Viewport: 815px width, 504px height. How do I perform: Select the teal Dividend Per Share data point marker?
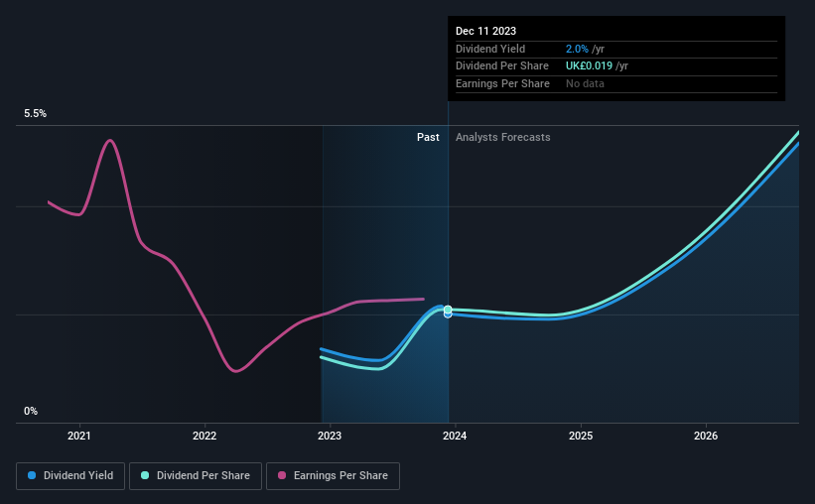pyautogui.click(x=448, y=310)
